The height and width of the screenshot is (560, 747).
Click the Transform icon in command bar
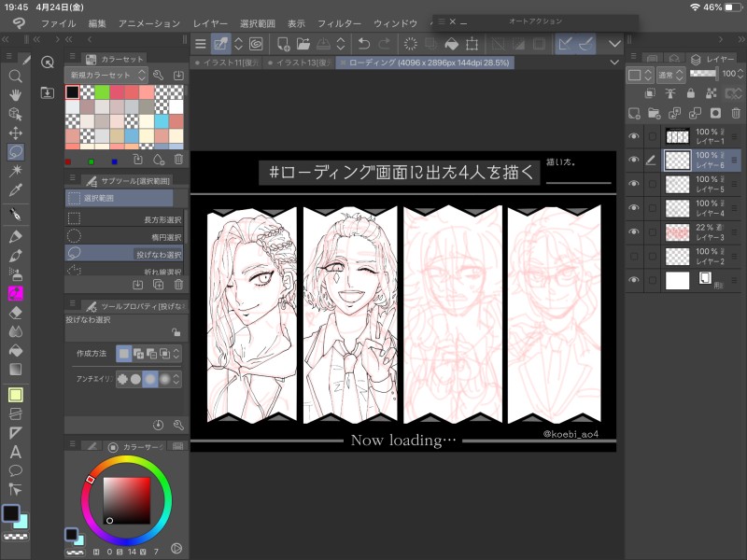(472, 44)
